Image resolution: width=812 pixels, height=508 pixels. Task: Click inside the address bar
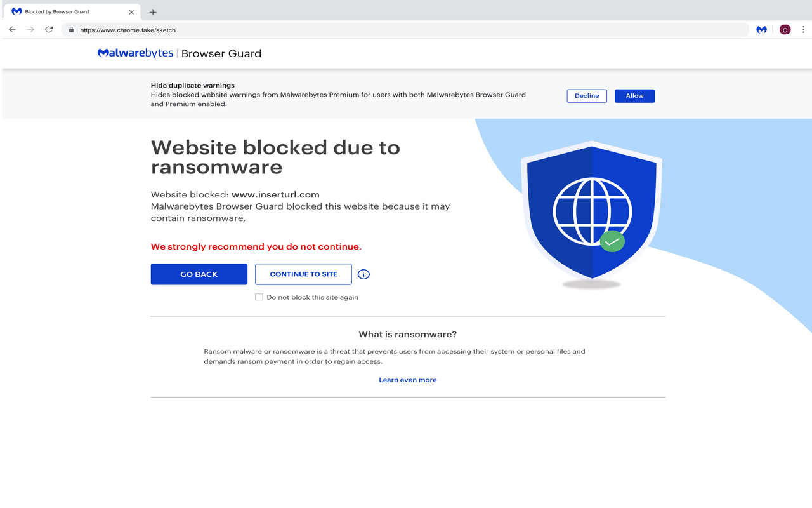click(x=254, y=29)
